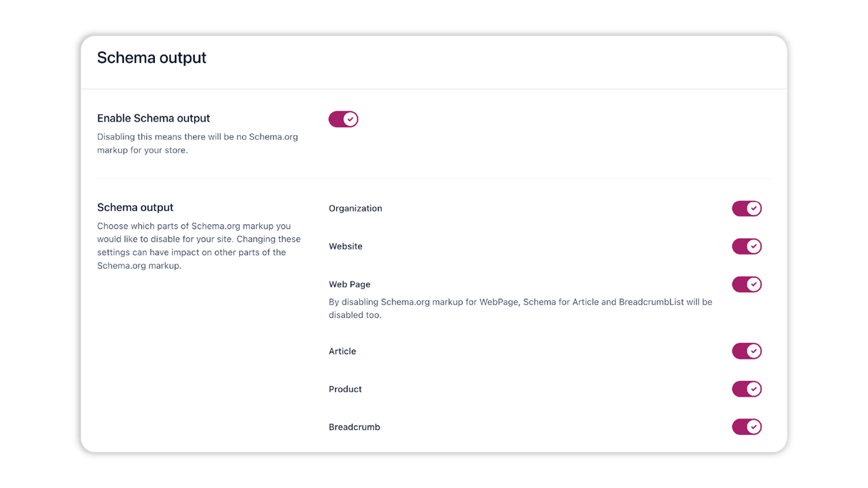Viewport: 868px width, 488px height.
Task: Disable the Article schema toggle
Action: 747,351
